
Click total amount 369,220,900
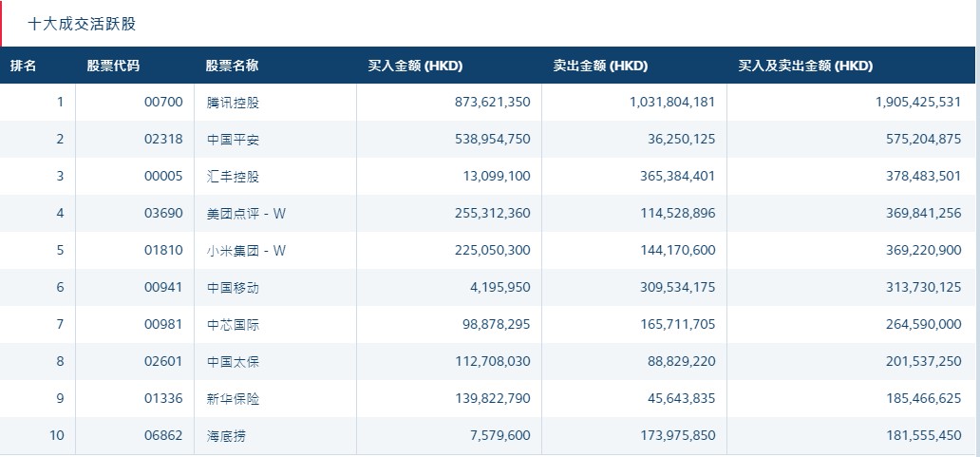point(923,250)
